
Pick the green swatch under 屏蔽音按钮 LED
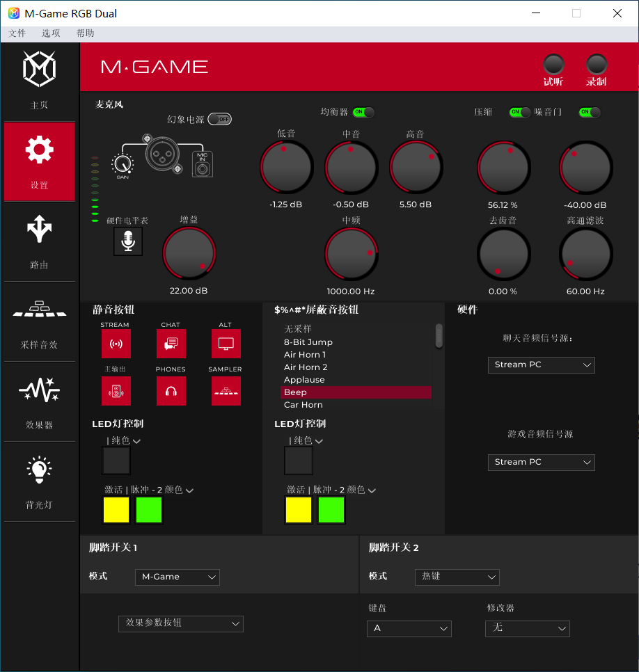point(331,510)
